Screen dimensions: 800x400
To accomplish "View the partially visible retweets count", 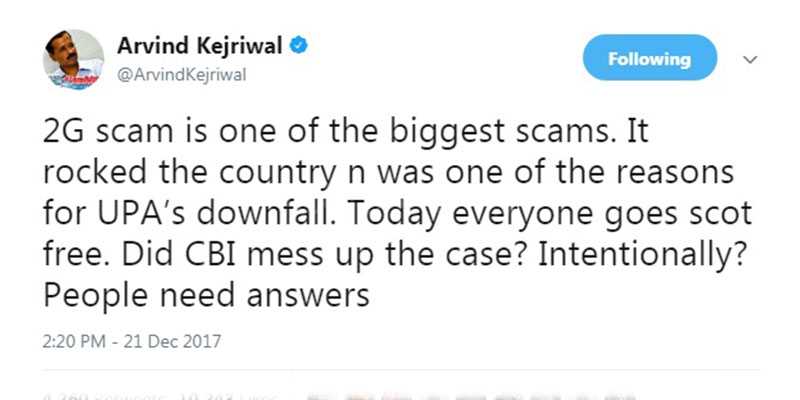I will coord(105,397).
